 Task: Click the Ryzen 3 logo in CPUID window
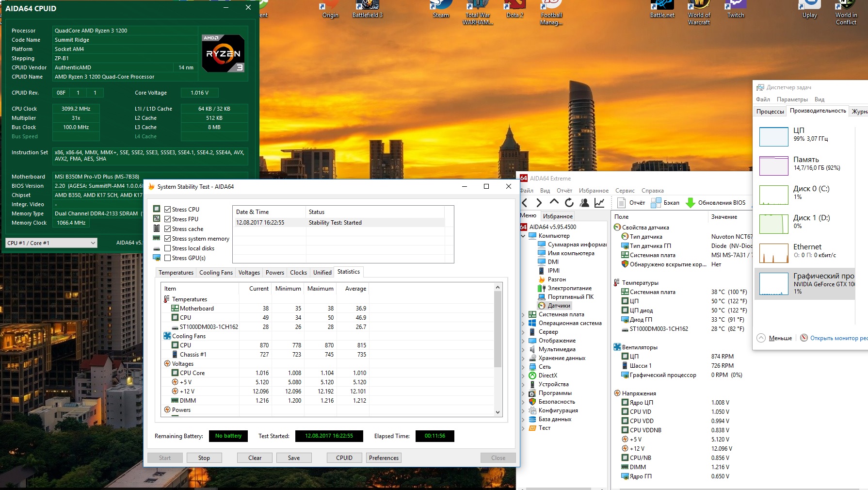[x=223, y=53]
